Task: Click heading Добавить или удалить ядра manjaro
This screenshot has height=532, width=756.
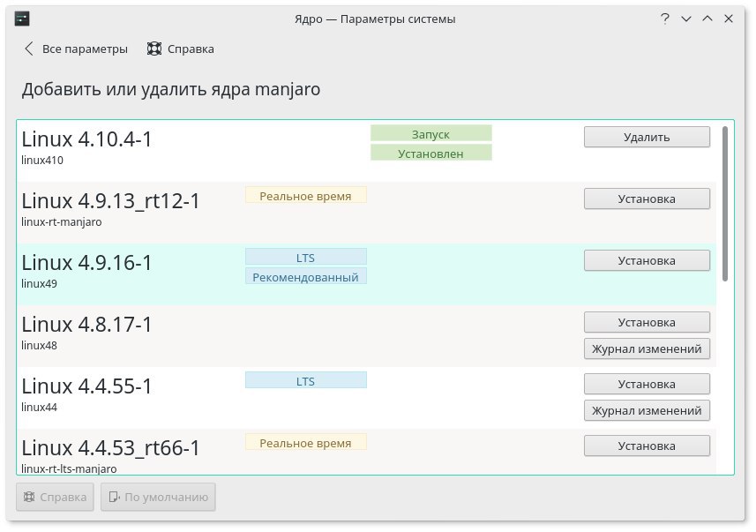Action: [170, 90]
